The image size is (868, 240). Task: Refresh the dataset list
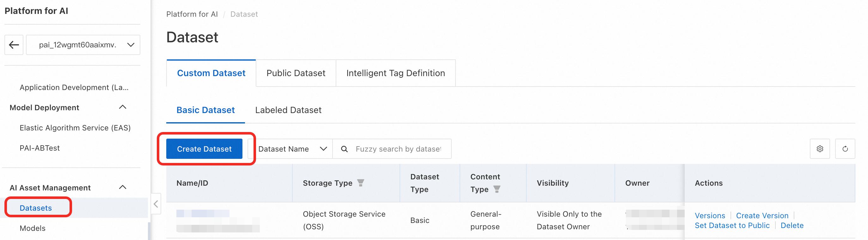845,148
